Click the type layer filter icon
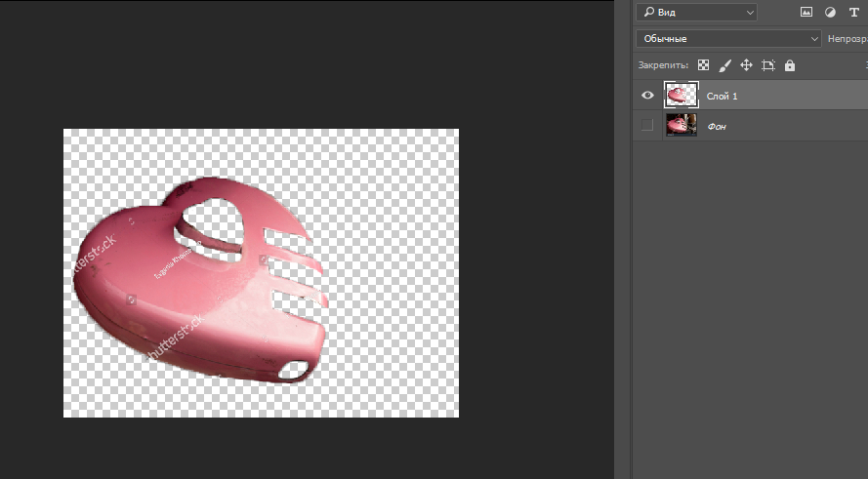This screenshot has height=479, width=868. pyautogui.click(x=853, y=12)
